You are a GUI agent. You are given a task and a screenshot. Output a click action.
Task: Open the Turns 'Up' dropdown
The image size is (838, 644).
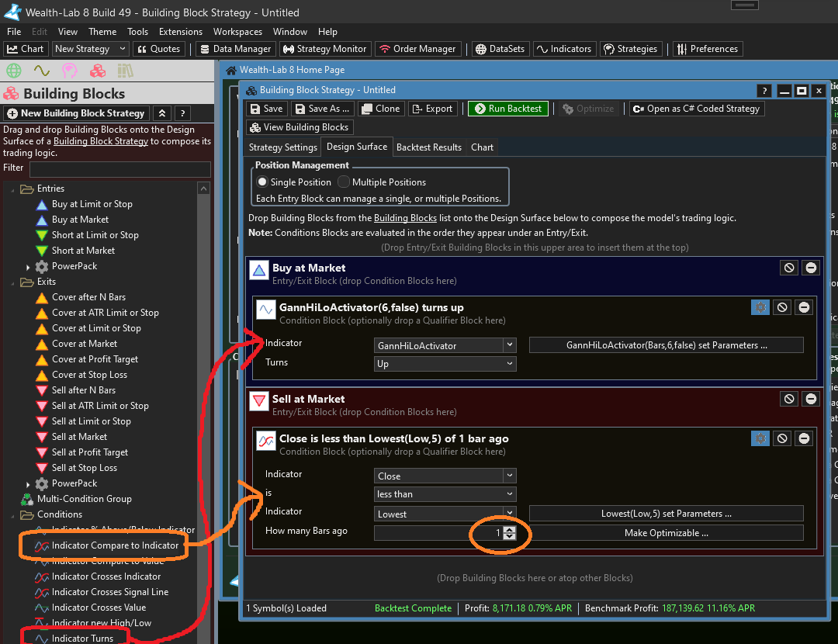(445, 363)
